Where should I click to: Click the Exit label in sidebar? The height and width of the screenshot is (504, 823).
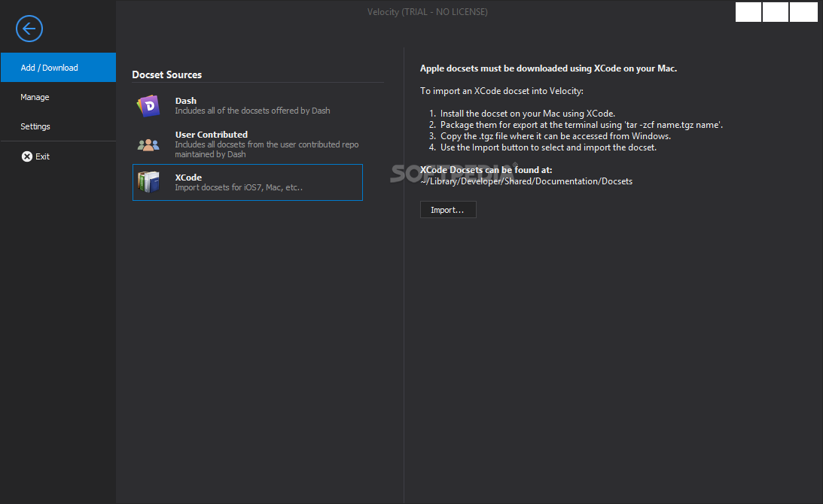tap(43, 156)
